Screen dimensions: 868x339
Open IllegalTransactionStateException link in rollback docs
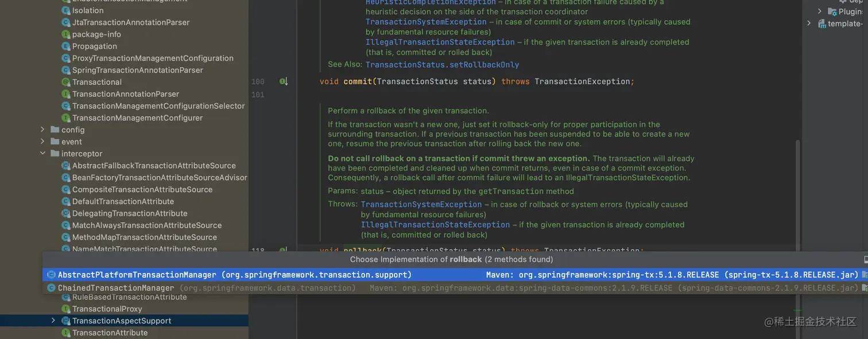click(436, 225)
